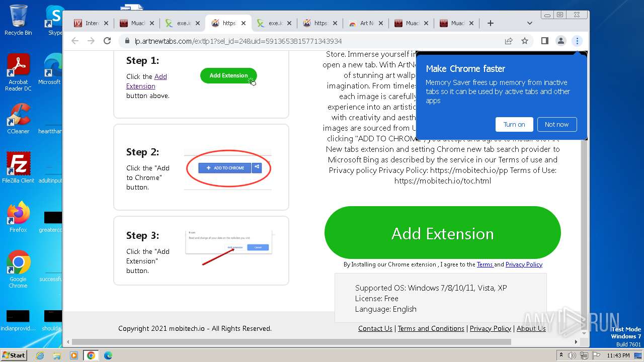Open File Explorer from taskbar

[x=57, y=355]
